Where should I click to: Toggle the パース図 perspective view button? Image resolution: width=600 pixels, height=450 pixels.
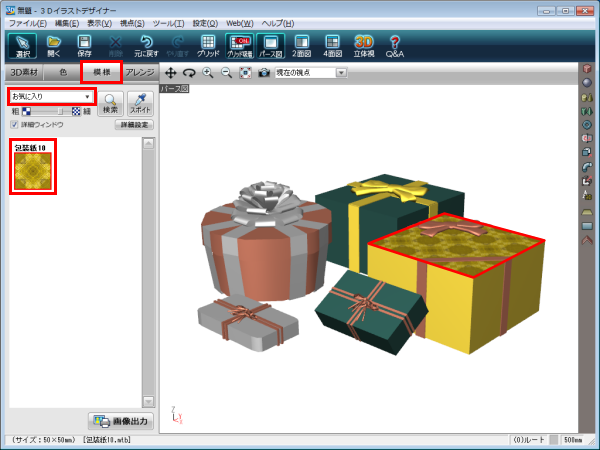click(x=270, y=45)
